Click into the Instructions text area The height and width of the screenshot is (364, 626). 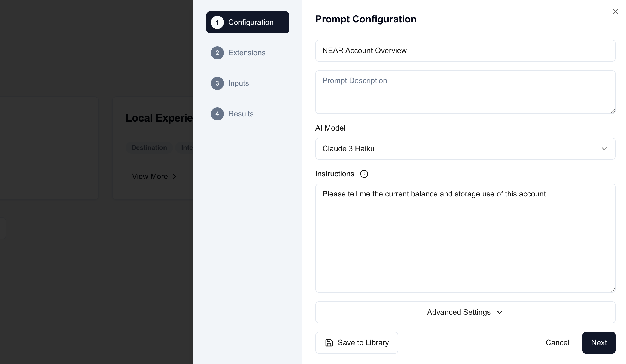(x=465, y=238)
